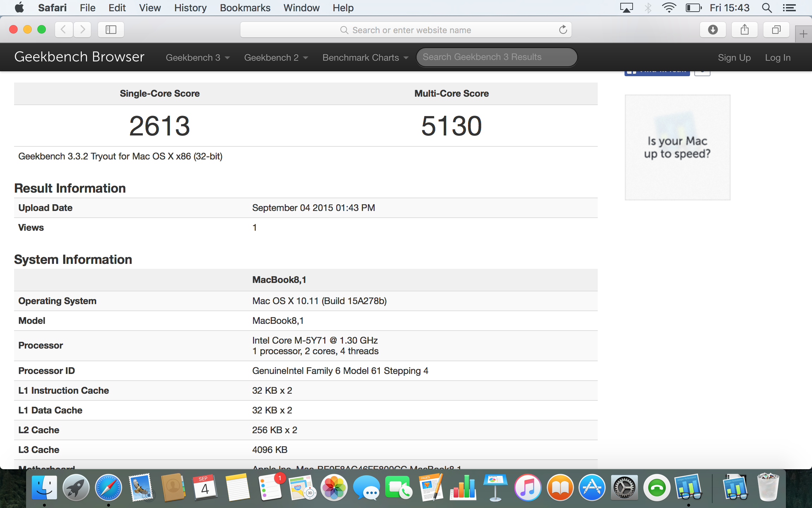This screenshot has width=812, height=508.
Task: Open the View menu
Action: click(x=150, y=8)
